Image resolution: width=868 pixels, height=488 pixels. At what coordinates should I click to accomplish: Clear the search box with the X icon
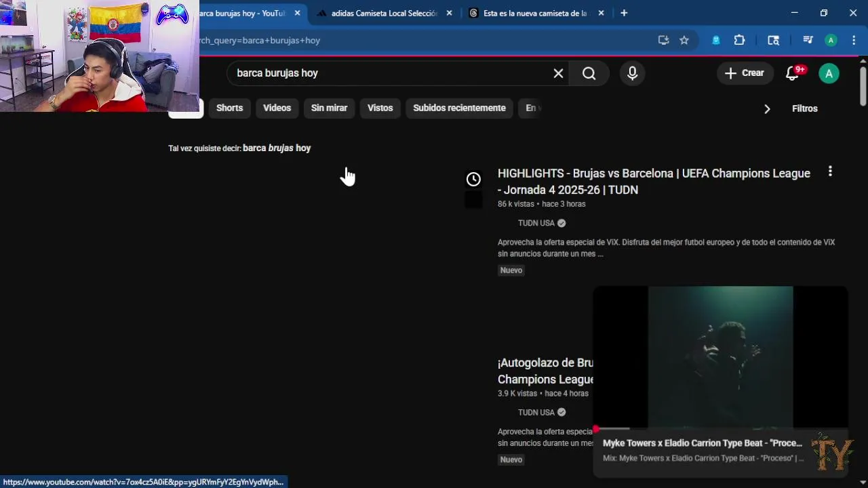point(558,73)
